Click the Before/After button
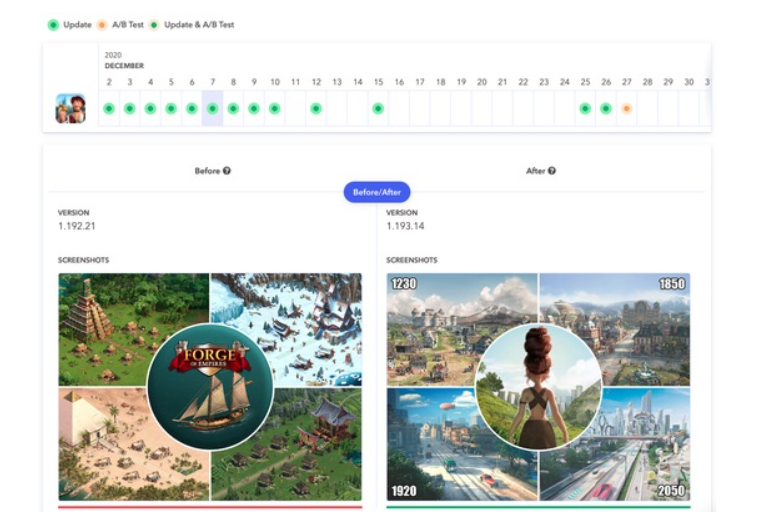 377,192
